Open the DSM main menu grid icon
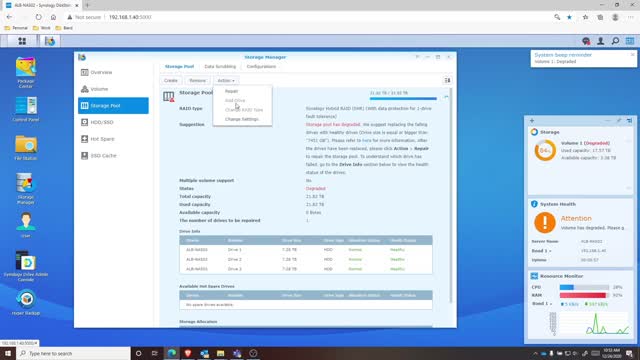The width and height of the screenshot is (640, 360). click(22, 41)
